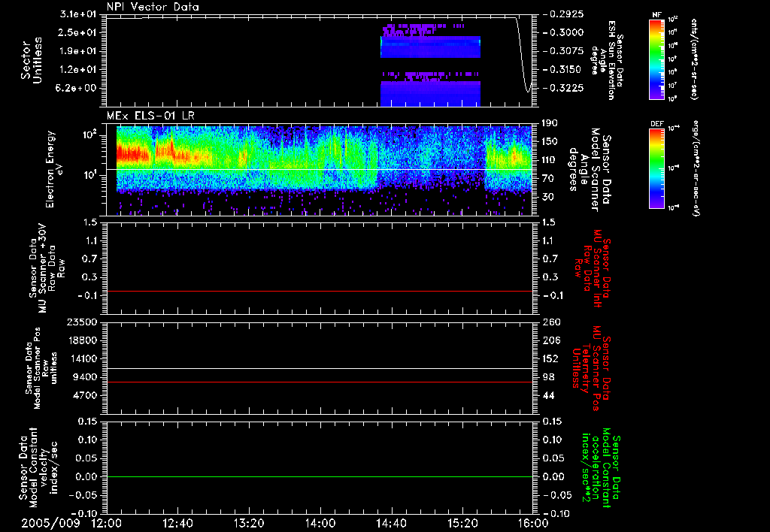Select the 'NPI Vector Data' panel title
The height and width of the screenshot is (532, 770).
tap(153, 7)
